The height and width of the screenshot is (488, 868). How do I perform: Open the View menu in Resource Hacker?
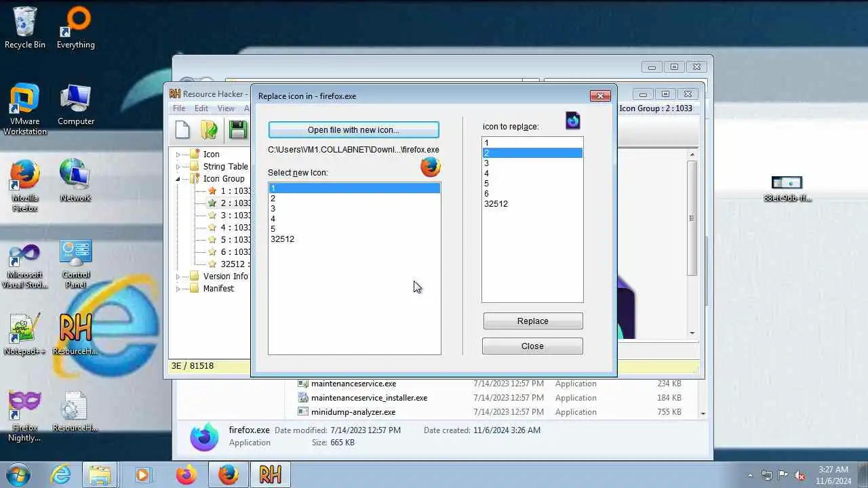pyautogui.click(x=226, y=108)
